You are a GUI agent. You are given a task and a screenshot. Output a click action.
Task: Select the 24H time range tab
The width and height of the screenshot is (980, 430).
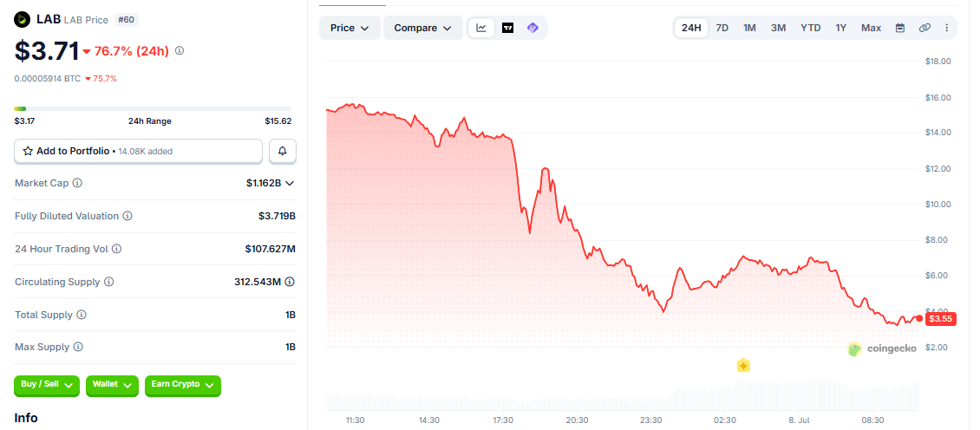[x=691, y=28]
